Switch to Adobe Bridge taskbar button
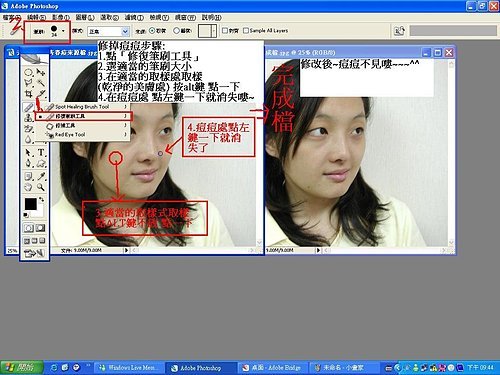This screenshot has height=375, width=500. click(273, 368)
